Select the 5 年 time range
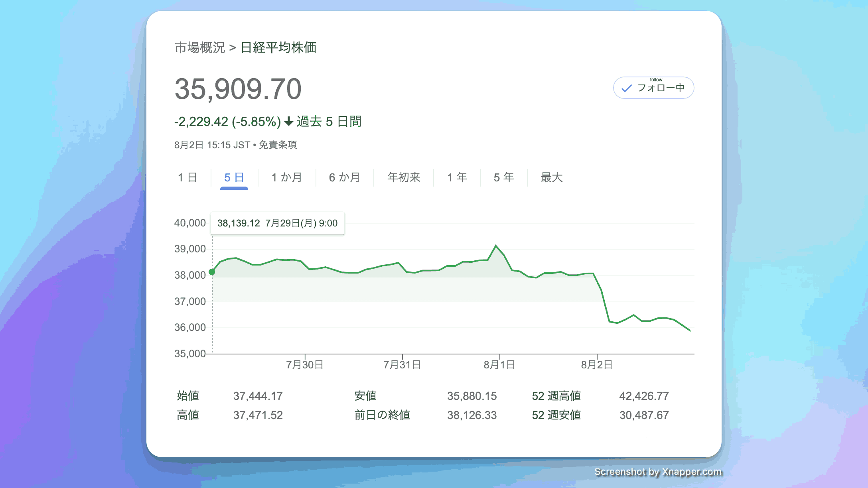Image resolution: width=868 pixels, height=488 pixels. click(x=504, y=177)
